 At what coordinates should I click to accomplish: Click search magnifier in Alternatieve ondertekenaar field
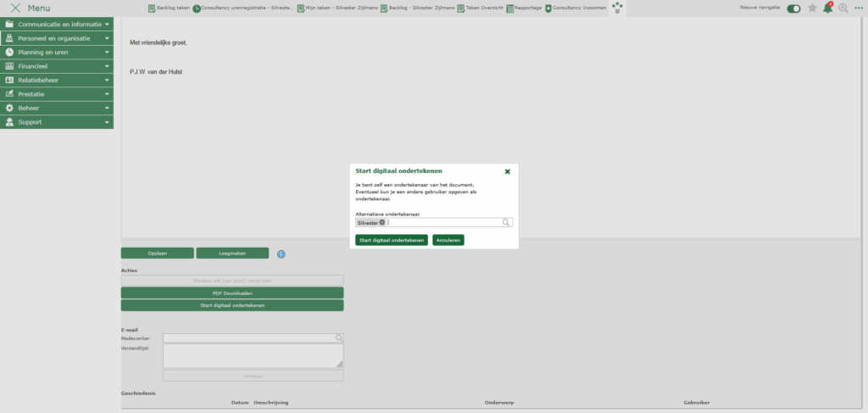click(506, 223)
